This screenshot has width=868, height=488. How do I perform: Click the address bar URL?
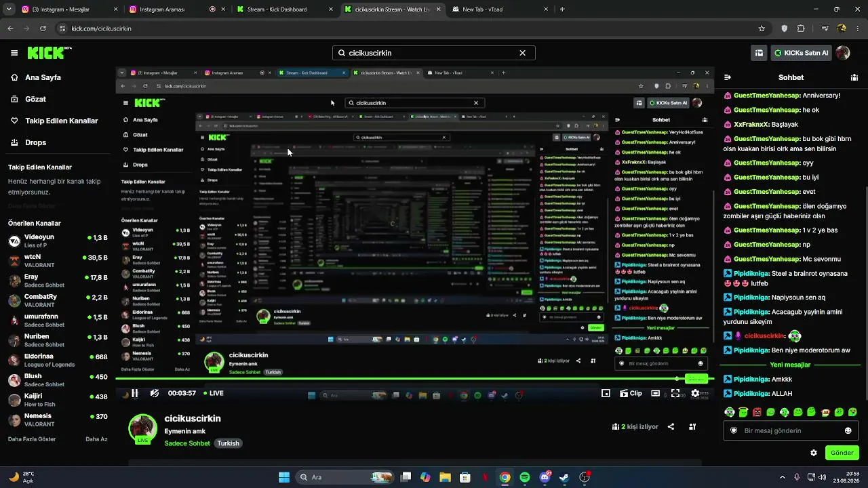pyautogui.click(x=102, y=28)
